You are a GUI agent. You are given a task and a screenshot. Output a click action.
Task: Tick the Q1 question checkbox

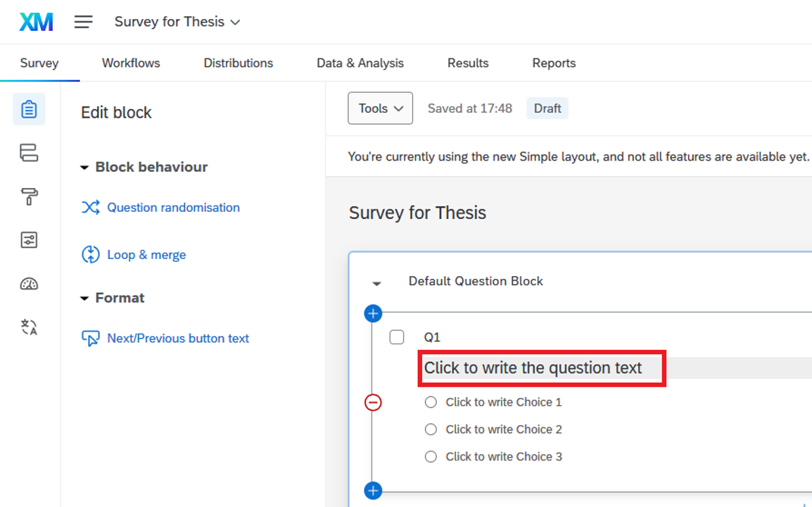pos(397,337)
